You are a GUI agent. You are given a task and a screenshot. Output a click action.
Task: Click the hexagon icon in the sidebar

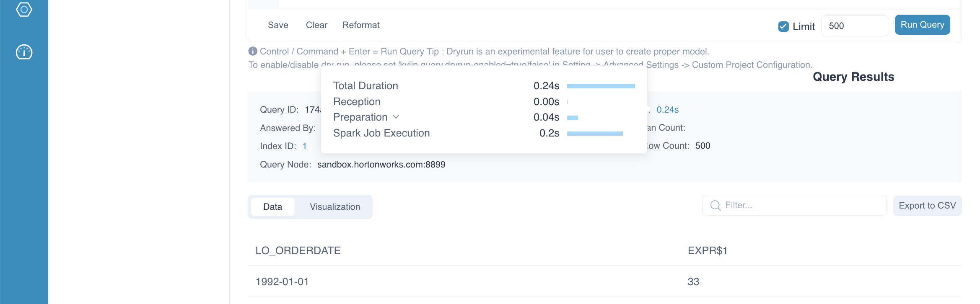point(24,9)
